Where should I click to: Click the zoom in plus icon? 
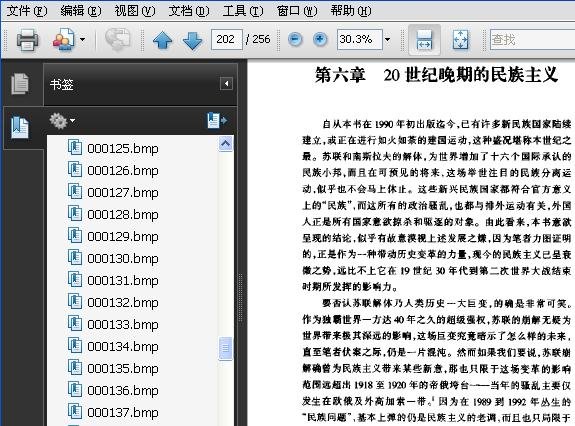320,39
